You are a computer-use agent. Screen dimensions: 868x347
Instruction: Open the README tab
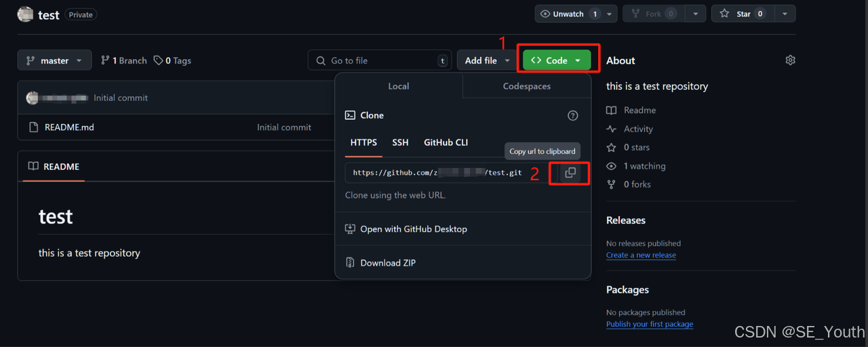click(x=54, y=167)
